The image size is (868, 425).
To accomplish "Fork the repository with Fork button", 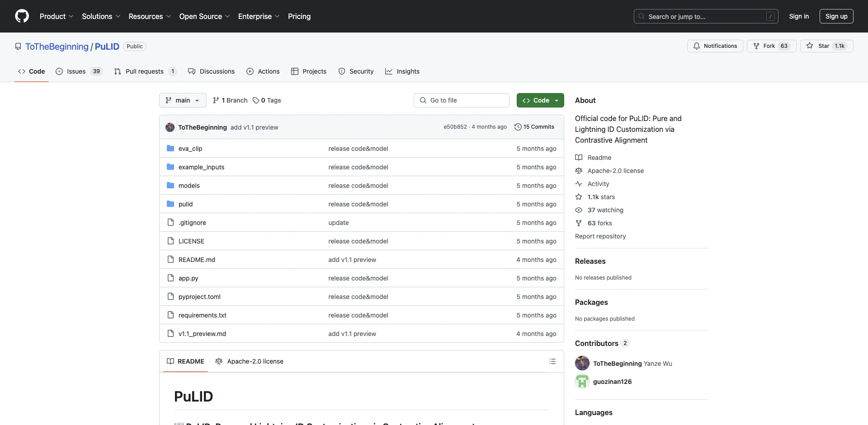I will 771,46.
